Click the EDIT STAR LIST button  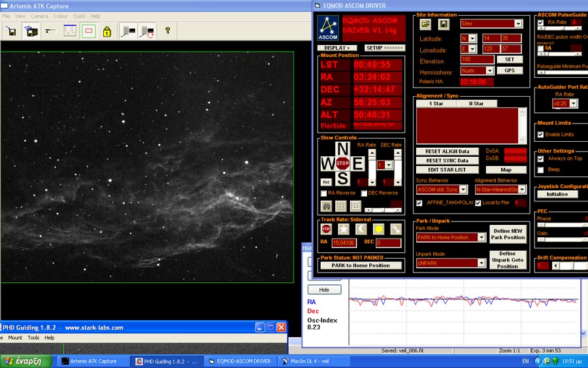[x=448, y=169]
